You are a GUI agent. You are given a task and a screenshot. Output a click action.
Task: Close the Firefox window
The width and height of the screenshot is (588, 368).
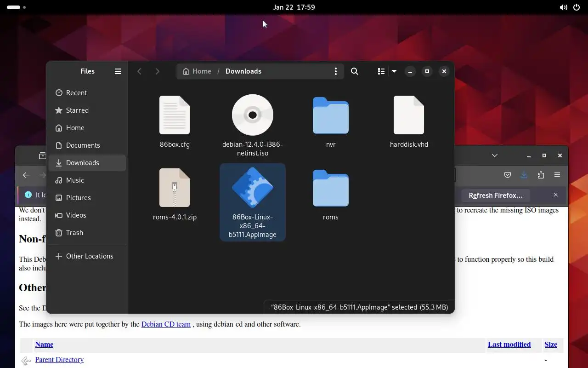560,155
